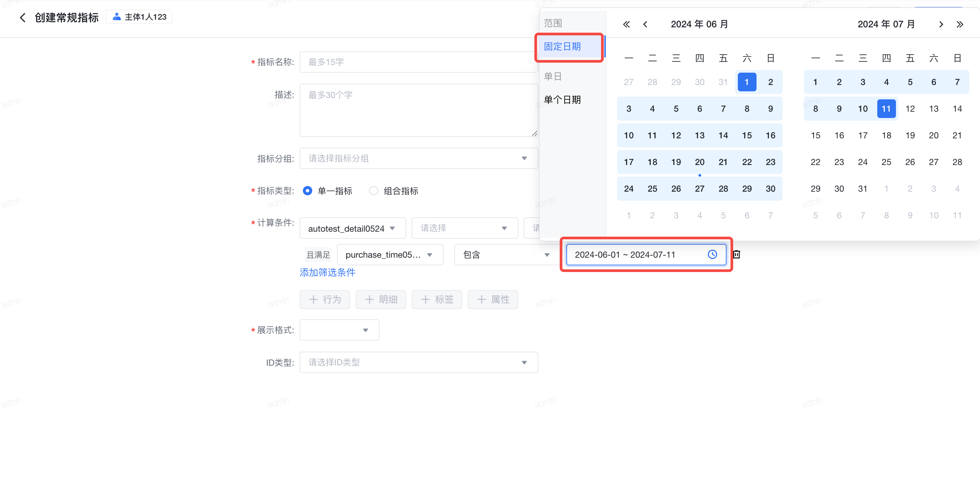Delete the filter condition with trash icon
Screen dimensions: 980x498
coord(737,254)
